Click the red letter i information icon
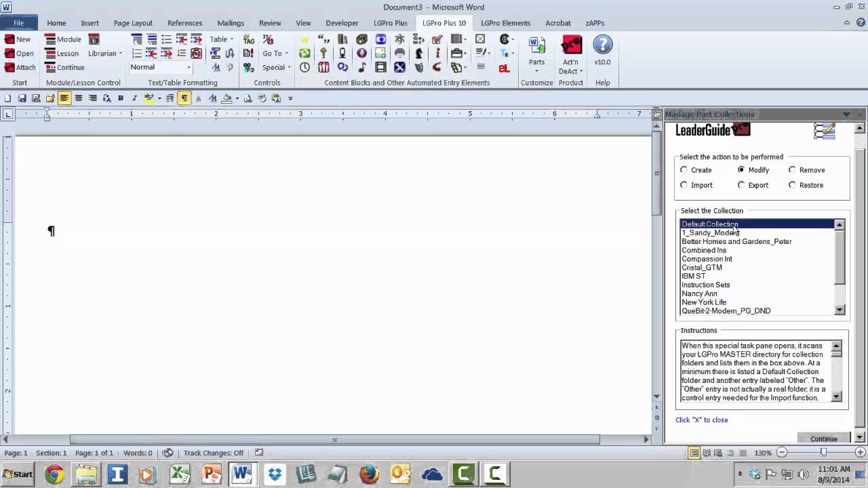The height and width of the screenshot is (488, 868). (x=438, y=54)
